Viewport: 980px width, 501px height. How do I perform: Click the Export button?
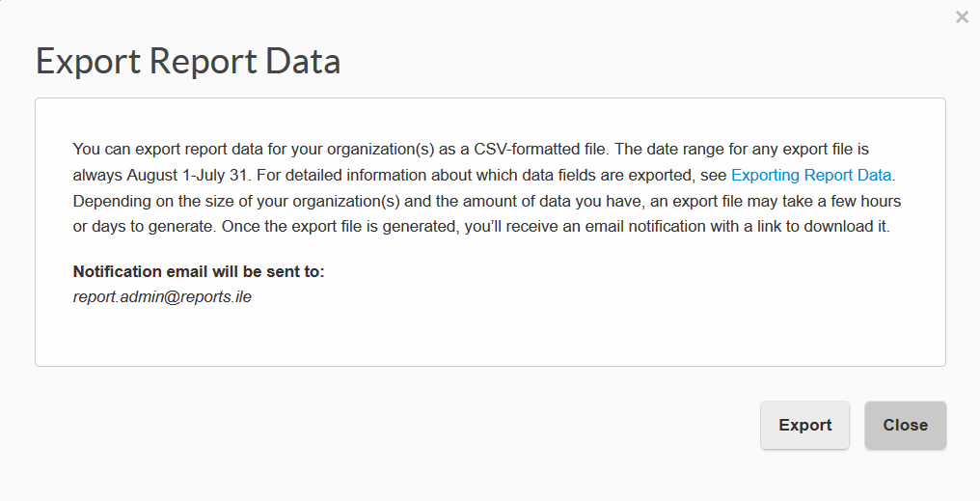[804, 425]
